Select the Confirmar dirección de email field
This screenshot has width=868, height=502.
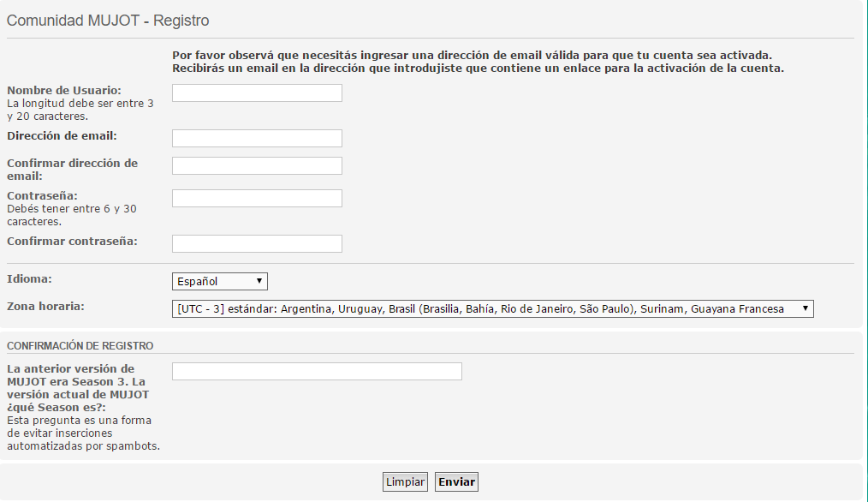pos(257,166)
